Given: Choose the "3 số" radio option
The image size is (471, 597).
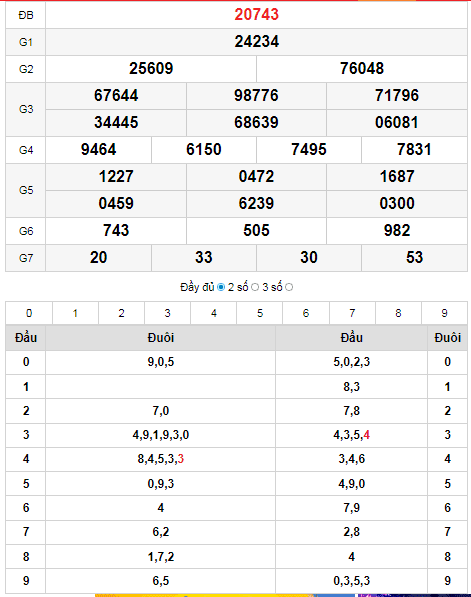Looking at the screenshot, I should coord(289,287).
